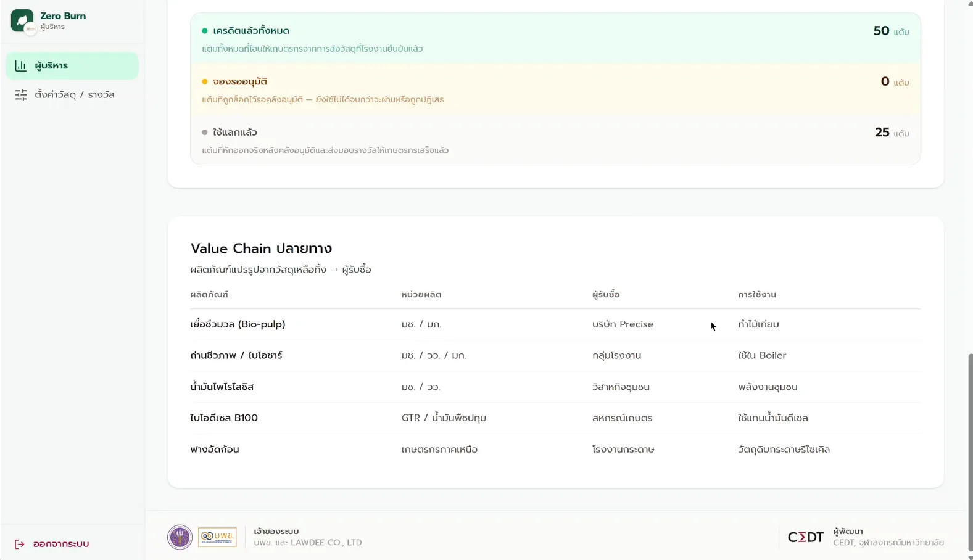Click the logout arrow icon
The image size is (973, 560).
pyautogui.click(x=20, y=544)
